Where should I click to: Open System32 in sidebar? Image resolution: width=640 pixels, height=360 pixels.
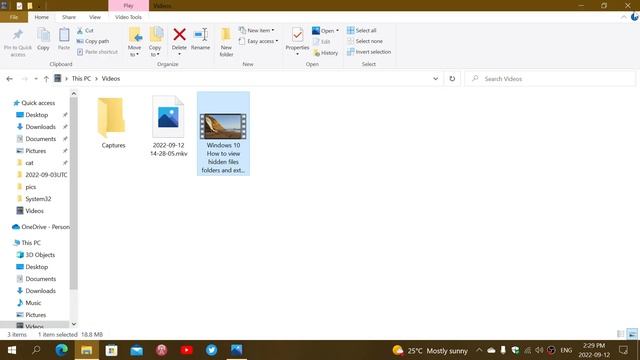[x=38, y=199]
